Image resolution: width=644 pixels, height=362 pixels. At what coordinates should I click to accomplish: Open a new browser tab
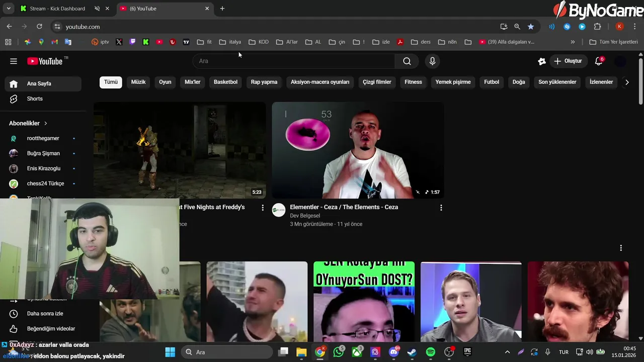click(x=222, y=9)
